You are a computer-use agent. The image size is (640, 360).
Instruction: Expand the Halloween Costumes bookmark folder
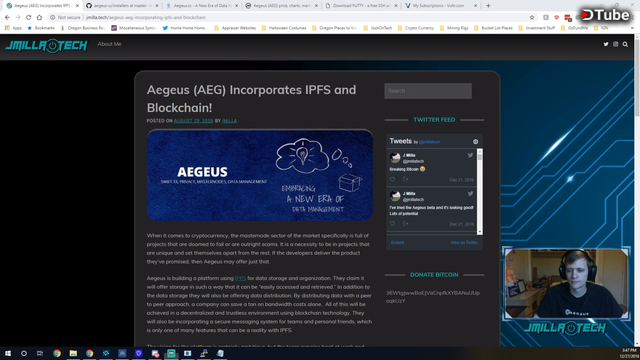(284, 28)
